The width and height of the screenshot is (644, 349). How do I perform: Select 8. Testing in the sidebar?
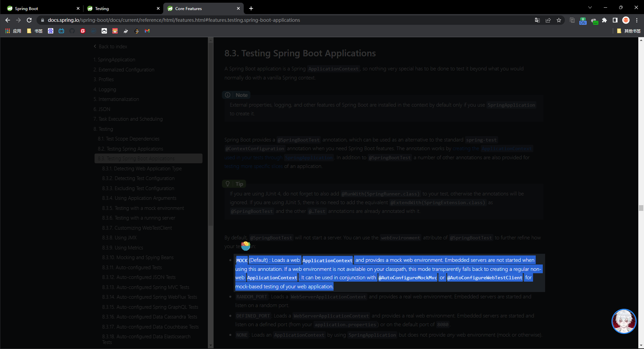point(103,129)
